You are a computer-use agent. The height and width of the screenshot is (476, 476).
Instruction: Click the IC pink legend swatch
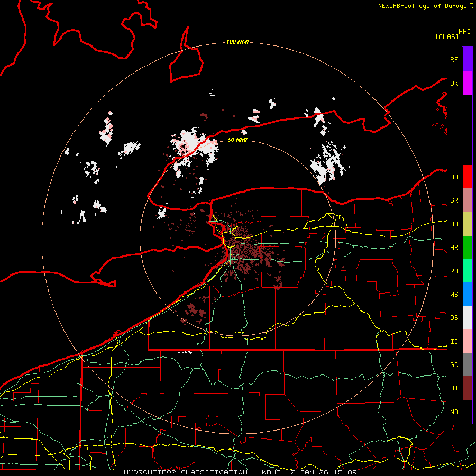[467, 341]
